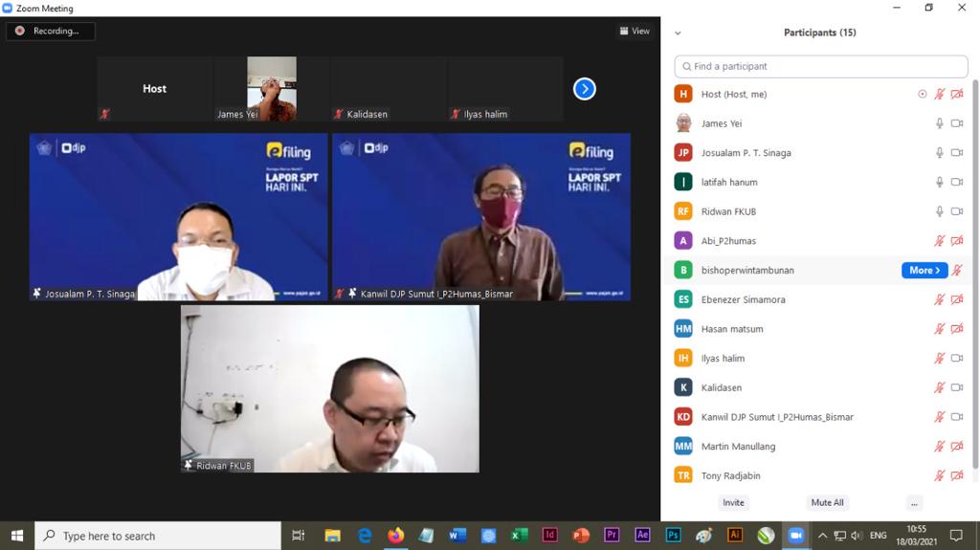Click Ilyas halim's video camera icon
Viewport: 980px width, 550px height.
coord(956,359)
